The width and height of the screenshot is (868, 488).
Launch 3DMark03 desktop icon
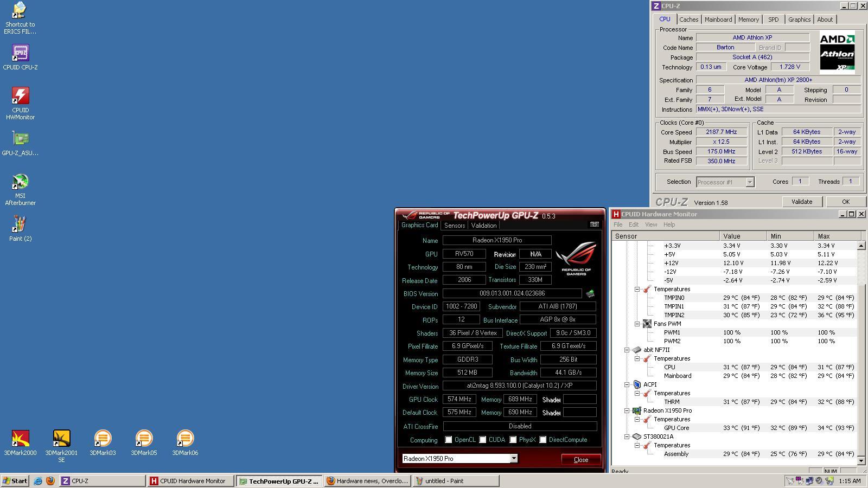tap(103, 442)
